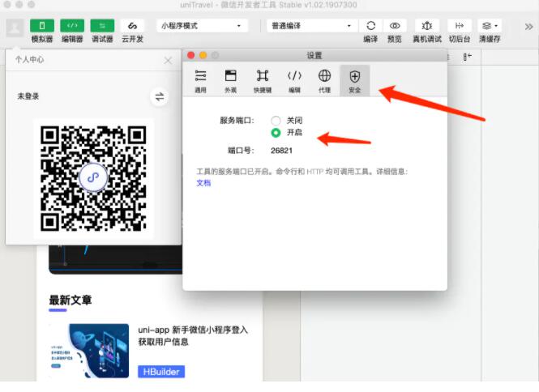Viewport: 539px width, 392px height.
Task: Open the 文档 documentation link
Action: point(203,183)
